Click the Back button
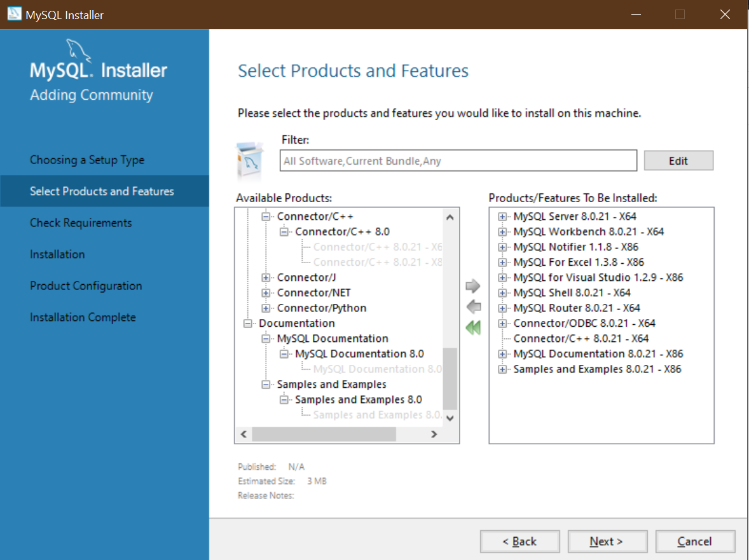 pos(519,542)
